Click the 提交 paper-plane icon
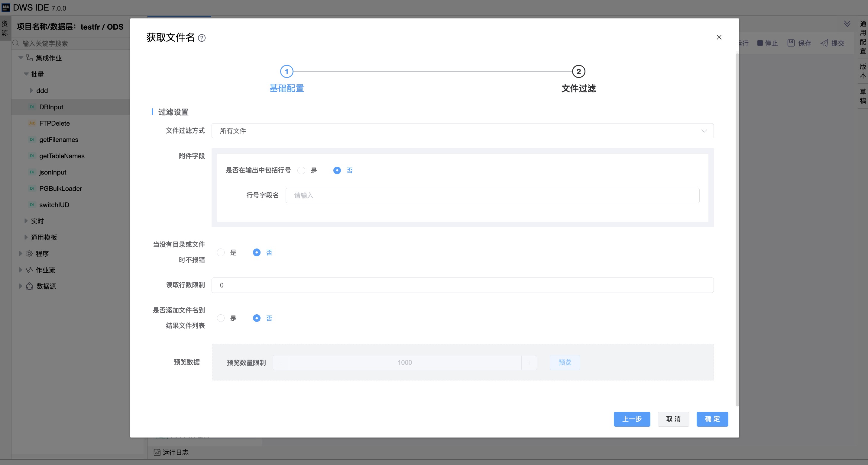Screen dimensions: 868x465 click(x=824, y=43)
